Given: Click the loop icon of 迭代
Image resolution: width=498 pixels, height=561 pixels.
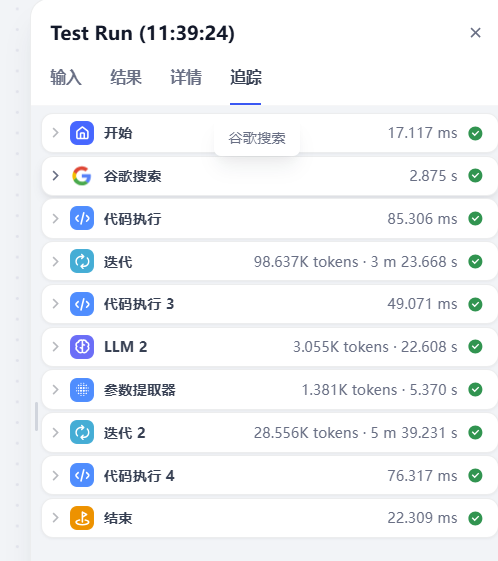Looking at the screenshot, I should (82, 261).
